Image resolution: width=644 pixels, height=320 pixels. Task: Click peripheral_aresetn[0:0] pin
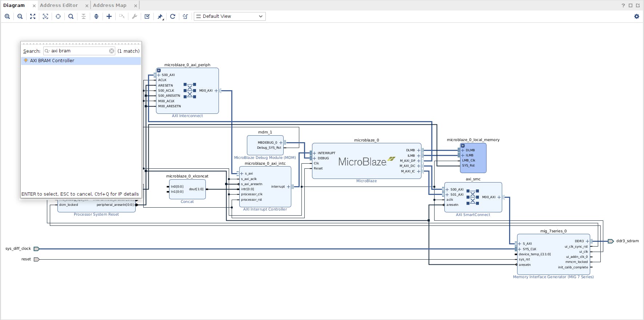click(115, 205)
